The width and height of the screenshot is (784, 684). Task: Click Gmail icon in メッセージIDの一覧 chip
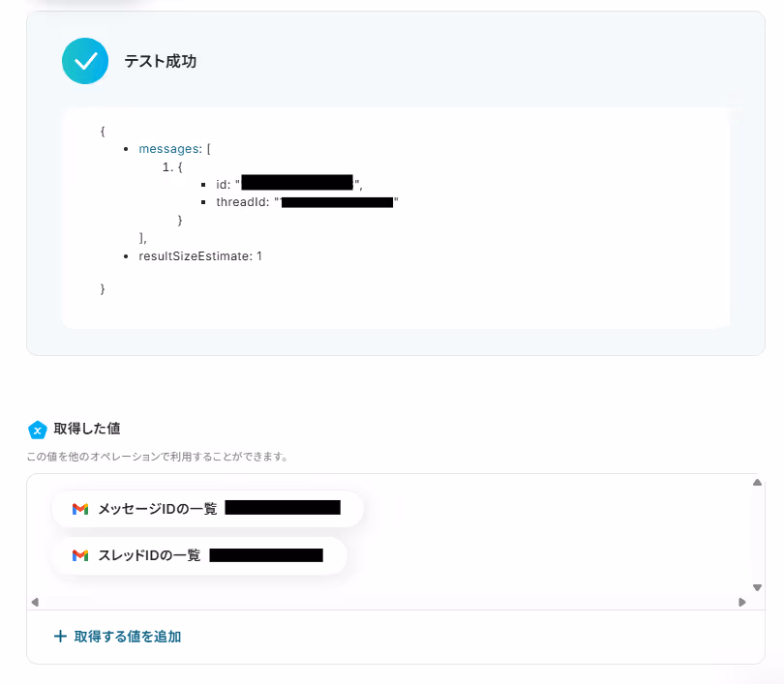pos(80,509)
